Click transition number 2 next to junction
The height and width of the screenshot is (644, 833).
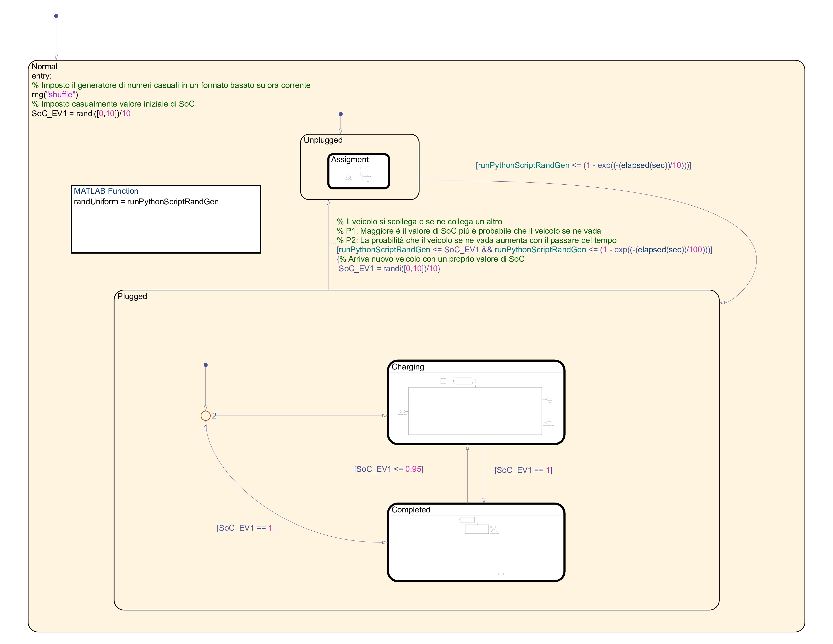click(214, 415)
